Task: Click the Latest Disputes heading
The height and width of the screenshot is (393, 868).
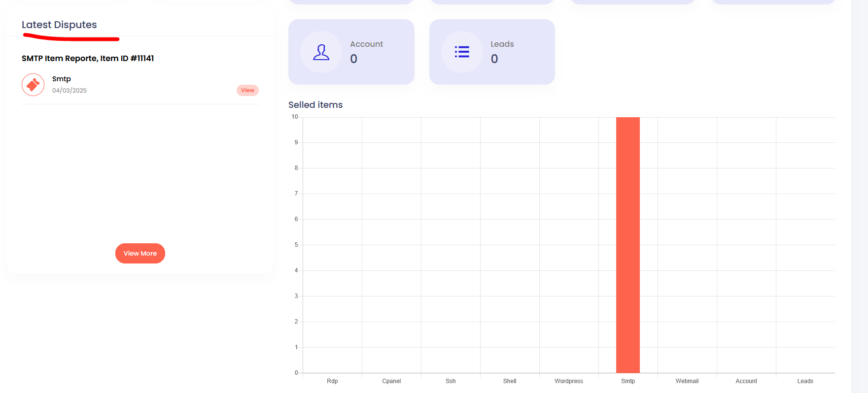Action: (x=59, y=25)
